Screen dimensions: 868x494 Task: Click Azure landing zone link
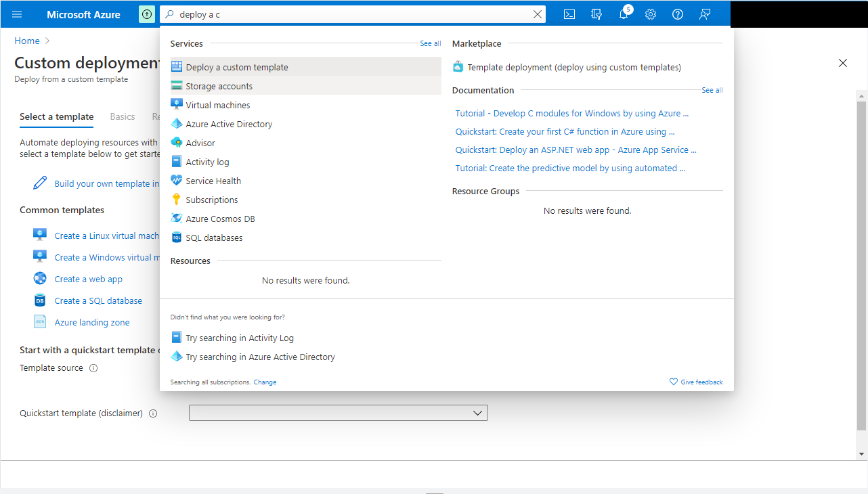point(92,322)
